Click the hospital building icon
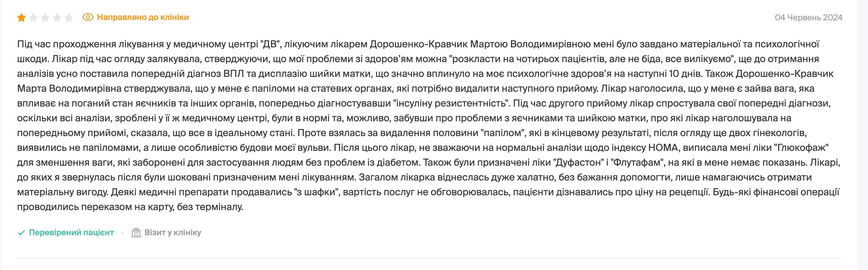868x270 pixels. pyautogui.click(x=137, y=232)
